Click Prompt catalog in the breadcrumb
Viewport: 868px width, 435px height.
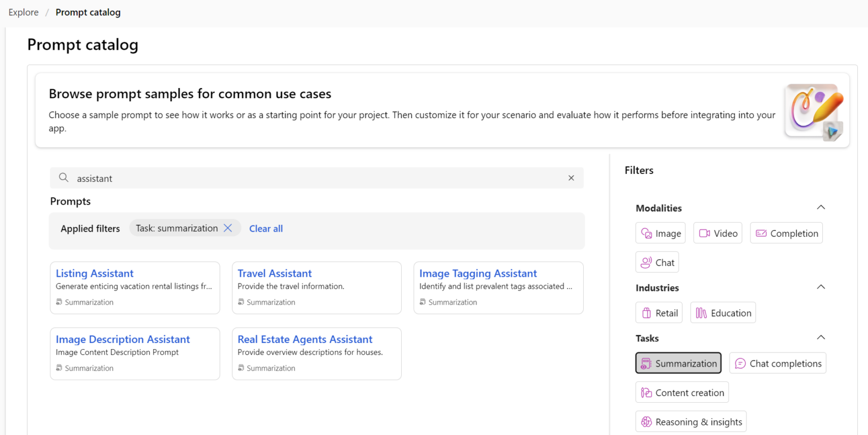(88, 12)
